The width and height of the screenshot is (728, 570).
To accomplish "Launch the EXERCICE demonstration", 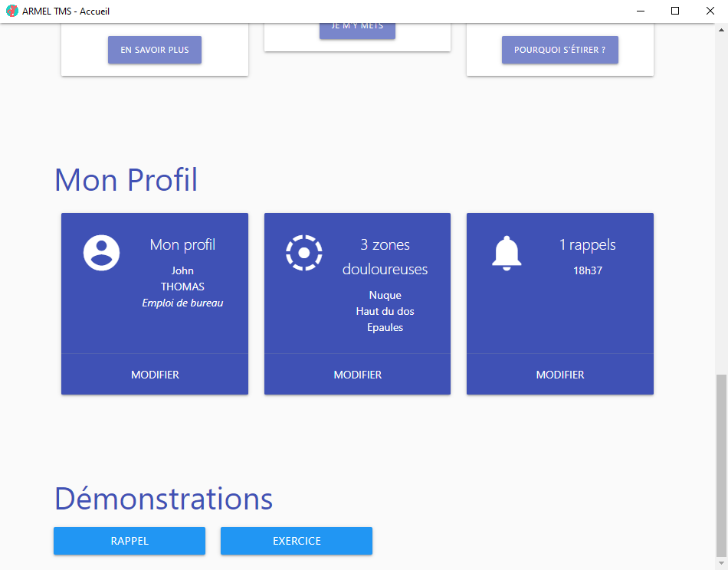I will tap(297, 541).
